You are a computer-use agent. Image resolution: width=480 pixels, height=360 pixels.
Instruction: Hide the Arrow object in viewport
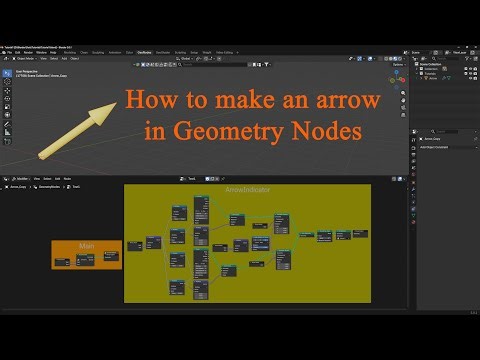[x=471, y=78]
